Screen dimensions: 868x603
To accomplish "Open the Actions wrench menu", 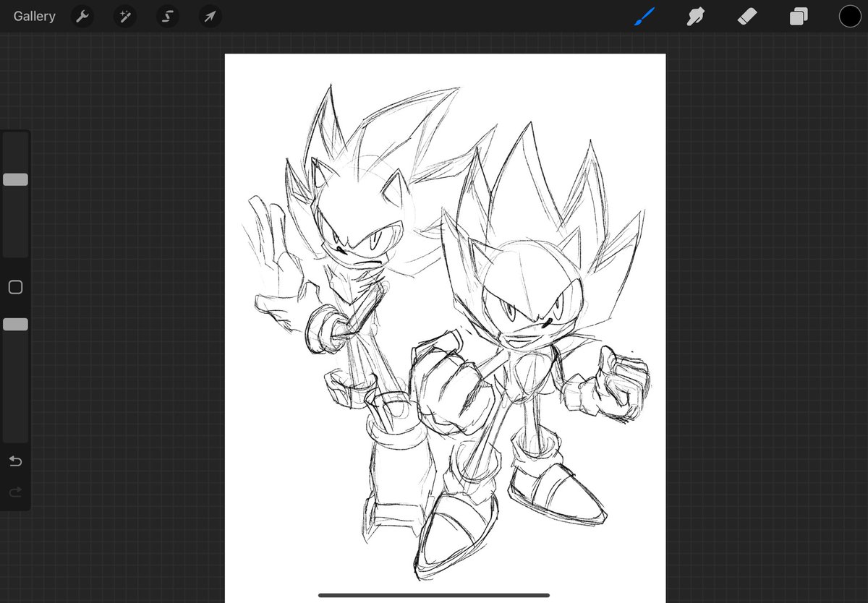I will point(82,16).
